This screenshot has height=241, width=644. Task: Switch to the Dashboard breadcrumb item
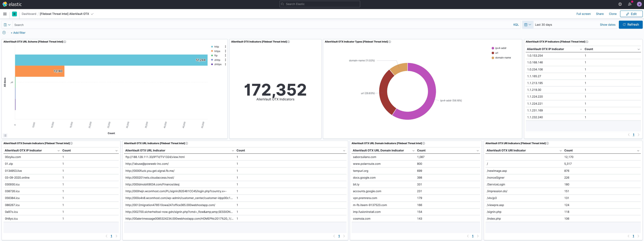click(29, 14)
